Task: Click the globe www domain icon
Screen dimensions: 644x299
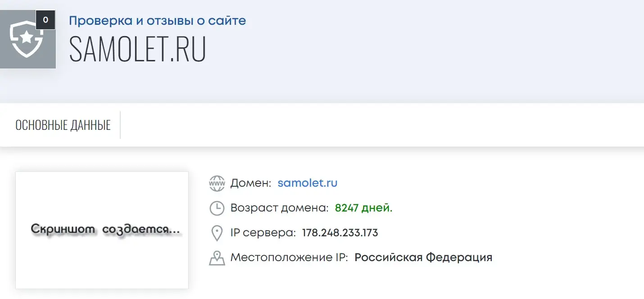Action: (217, 183)
